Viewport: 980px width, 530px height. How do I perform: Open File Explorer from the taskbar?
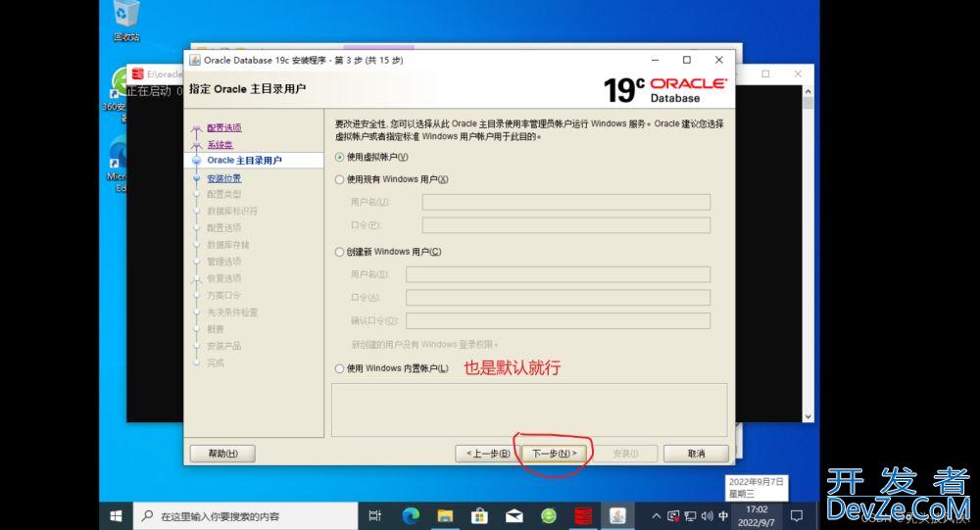coord(445,516)
